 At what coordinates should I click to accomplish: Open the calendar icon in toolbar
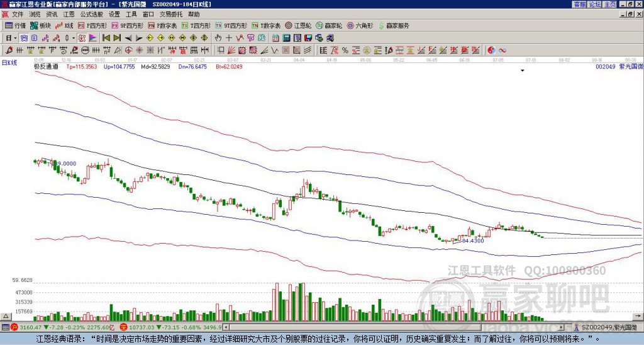[x=275, y=38]
